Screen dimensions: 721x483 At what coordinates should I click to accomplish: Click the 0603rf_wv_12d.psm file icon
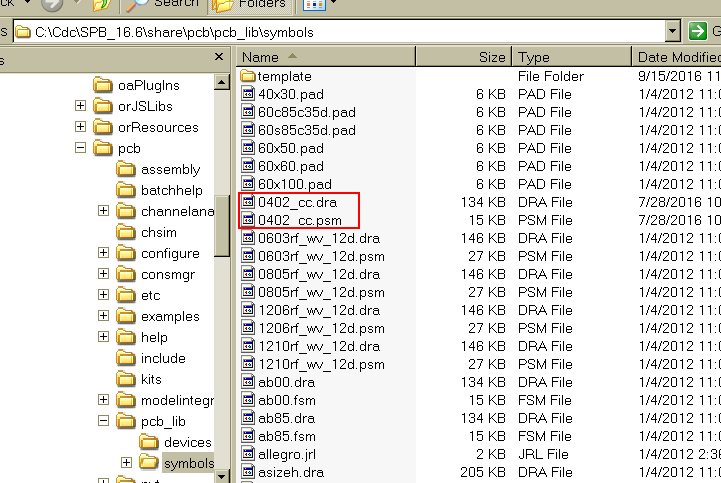point(248,256)
